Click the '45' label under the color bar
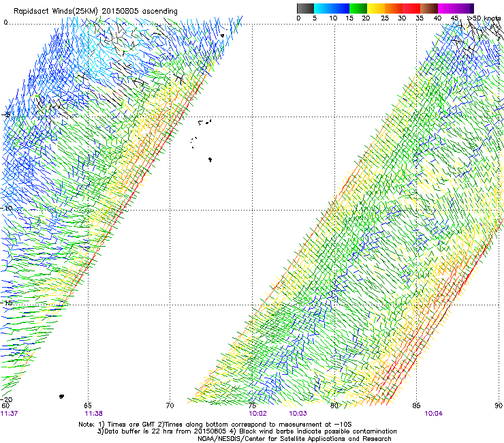Screen dimensions: 504x443 click(454, 18)
